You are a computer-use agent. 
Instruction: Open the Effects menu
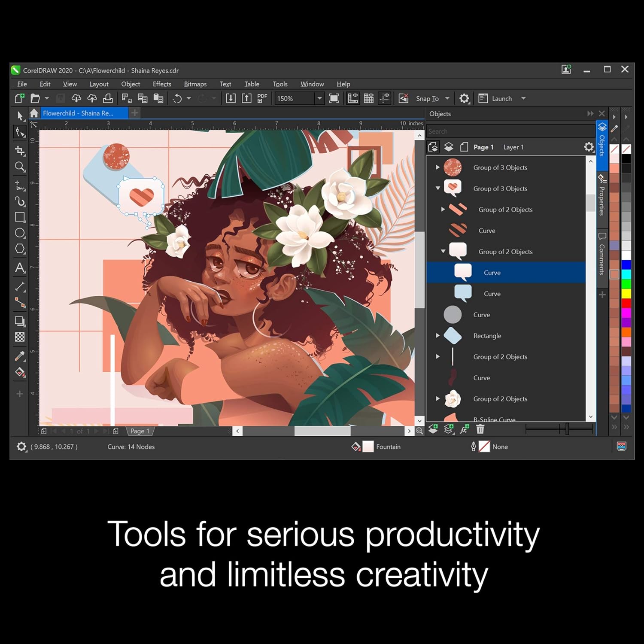[162, 84]
